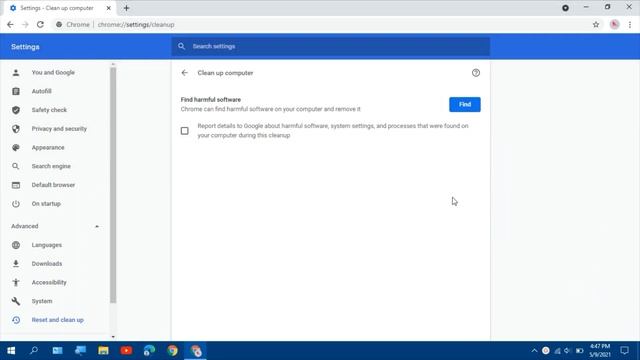Open the Windows Start menu

click(11, 351)
